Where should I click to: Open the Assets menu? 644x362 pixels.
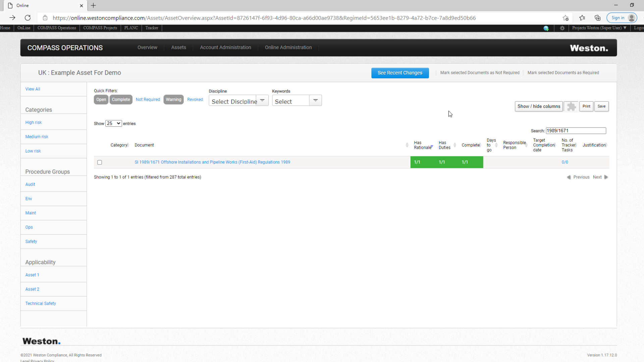pos(178,48)
